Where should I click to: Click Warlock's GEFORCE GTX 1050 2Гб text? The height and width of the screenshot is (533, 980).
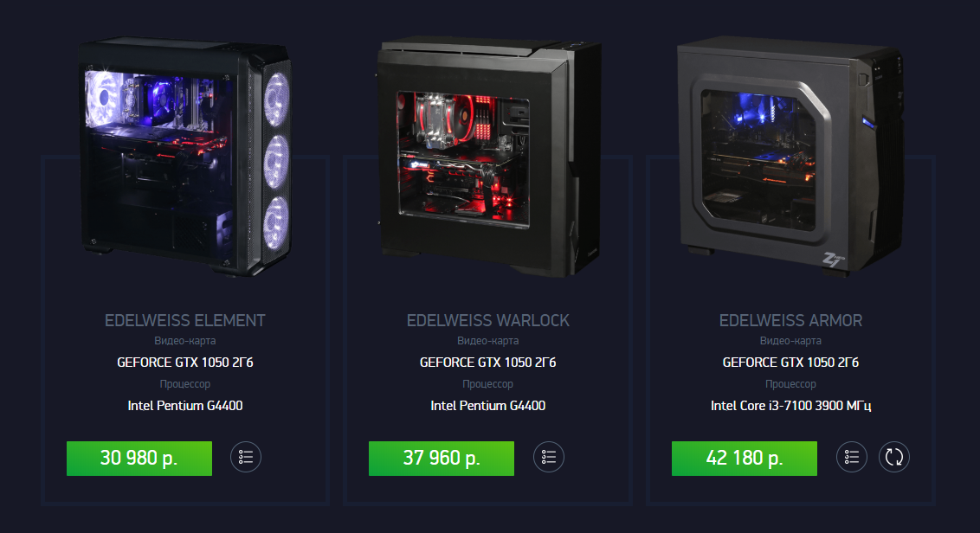pos(488,363)
